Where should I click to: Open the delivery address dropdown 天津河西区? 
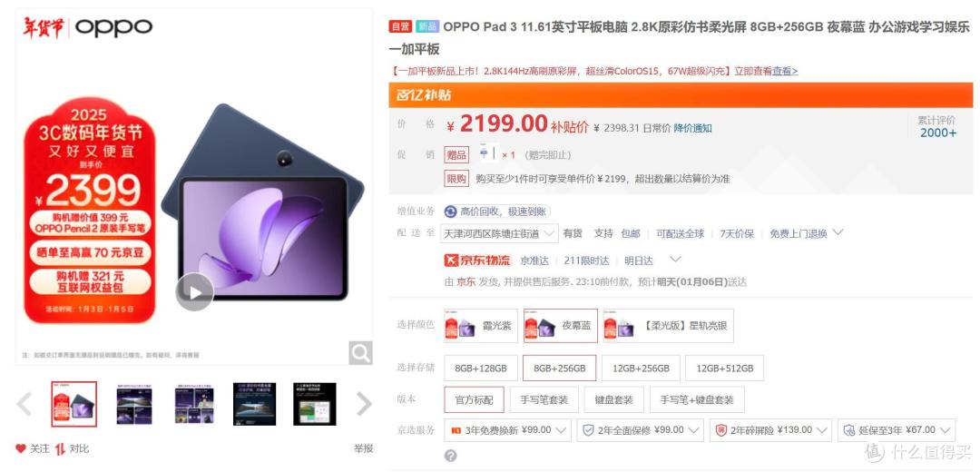tap(499, 233)
